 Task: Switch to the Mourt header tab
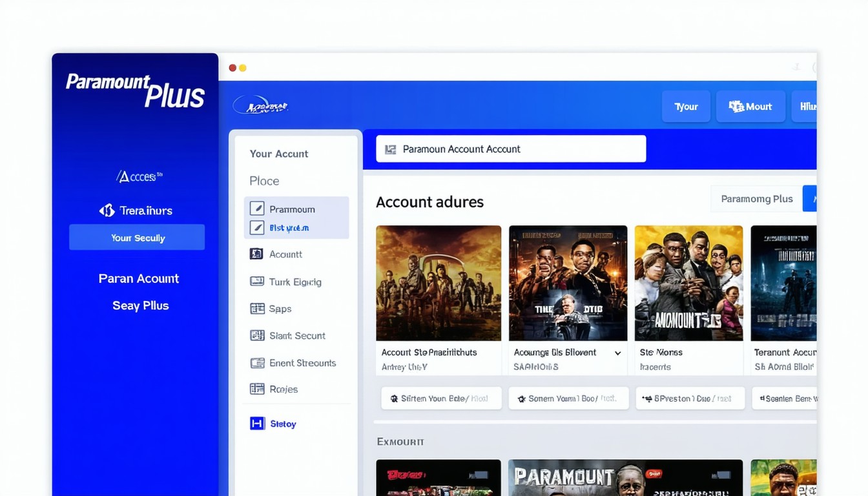click(x=750, y=107)
